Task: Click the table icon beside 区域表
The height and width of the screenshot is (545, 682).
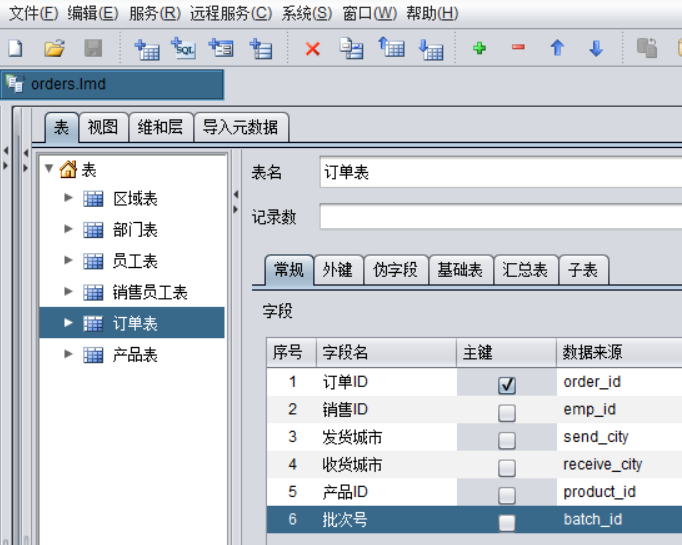Action: tap(93, 199)
